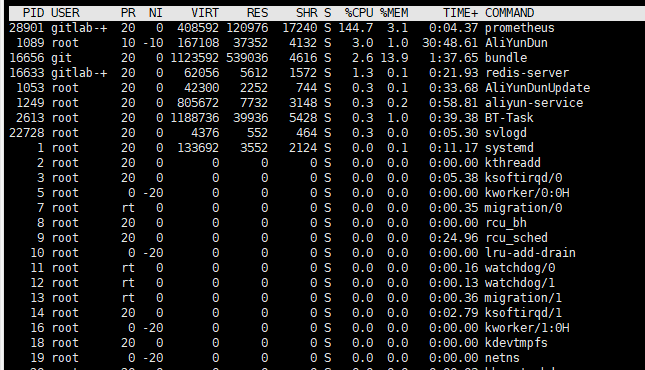
Task: Click the COMMAND column header
Action: pyautogui.click(x=509, y=13)
